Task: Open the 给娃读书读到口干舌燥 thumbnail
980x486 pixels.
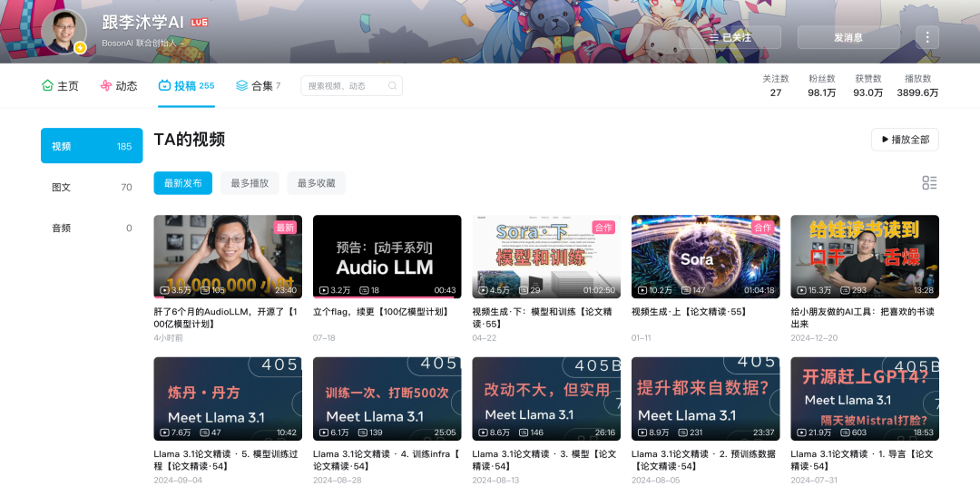Action: 865,257
